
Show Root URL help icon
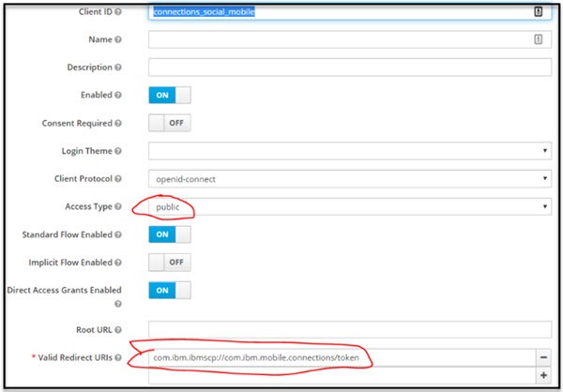pyautogui.click(x=118, y=330)
